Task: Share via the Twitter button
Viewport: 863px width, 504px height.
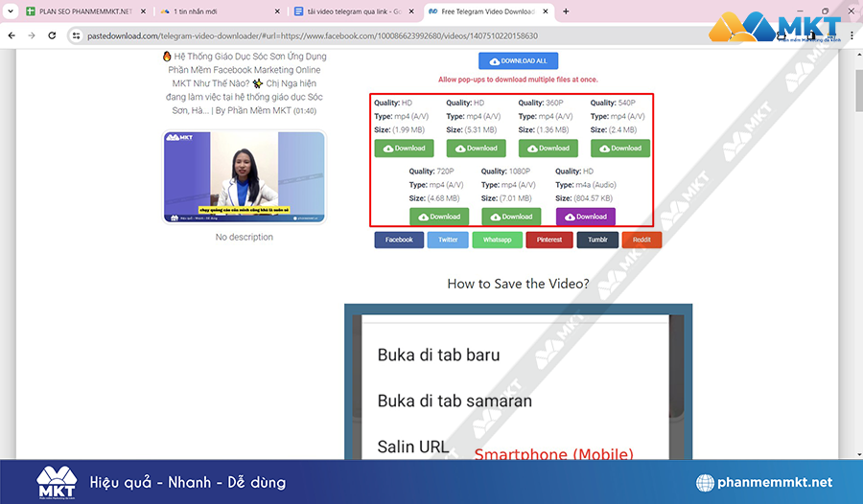Action: pos(448,240)
